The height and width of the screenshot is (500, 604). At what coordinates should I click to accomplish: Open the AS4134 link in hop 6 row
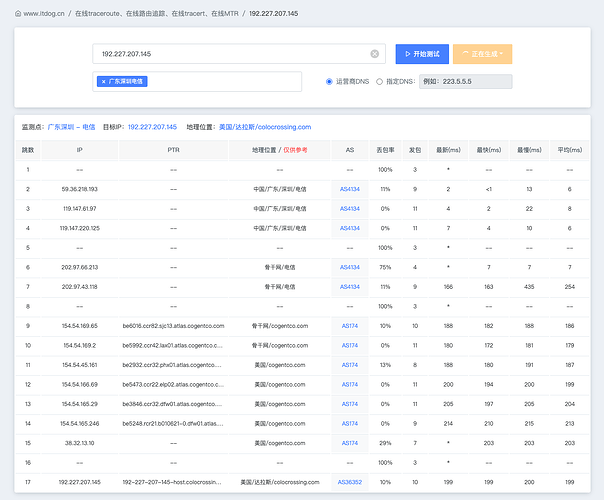click(350, 267)
